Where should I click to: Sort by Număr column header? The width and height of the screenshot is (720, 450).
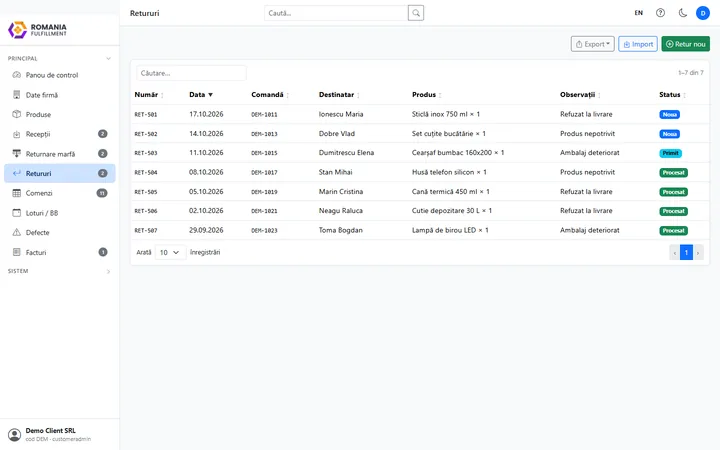pyautogui.click(x=149, y=95)
